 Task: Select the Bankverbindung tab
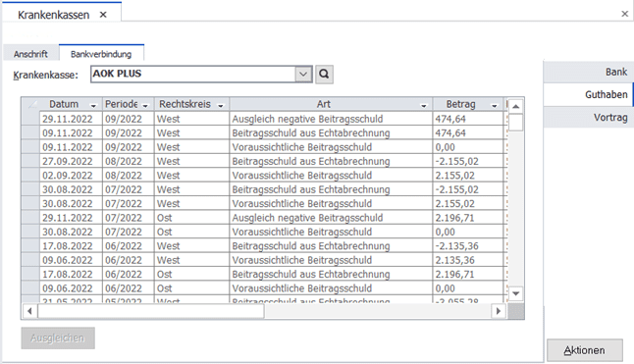tap(101, 54)
